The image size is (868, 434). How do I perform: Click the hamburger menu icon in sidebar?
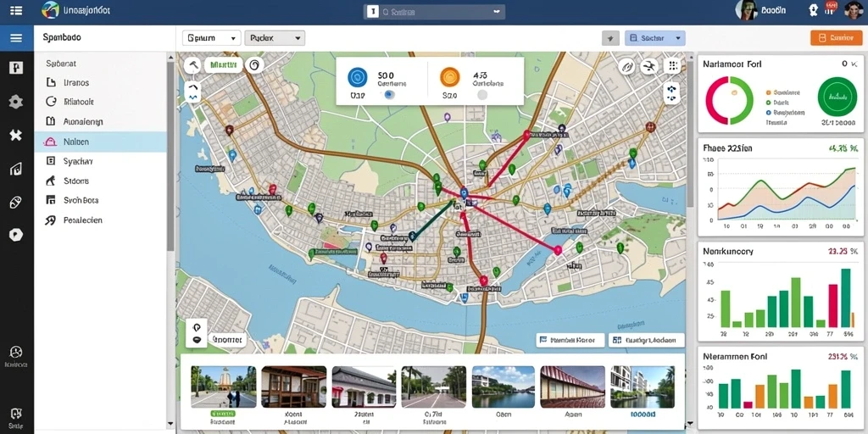[16, 38]
